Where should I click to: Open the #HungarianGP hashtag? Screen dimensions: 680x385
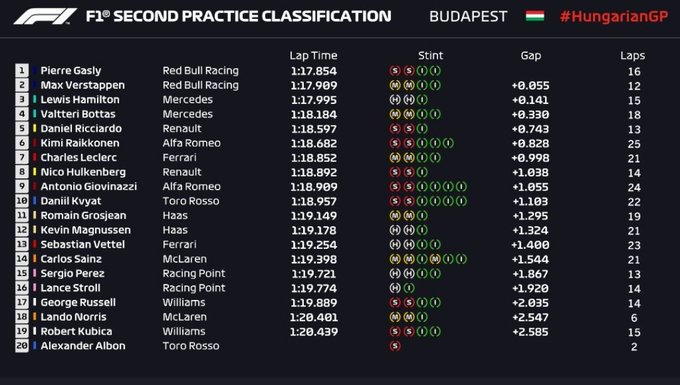614,17
